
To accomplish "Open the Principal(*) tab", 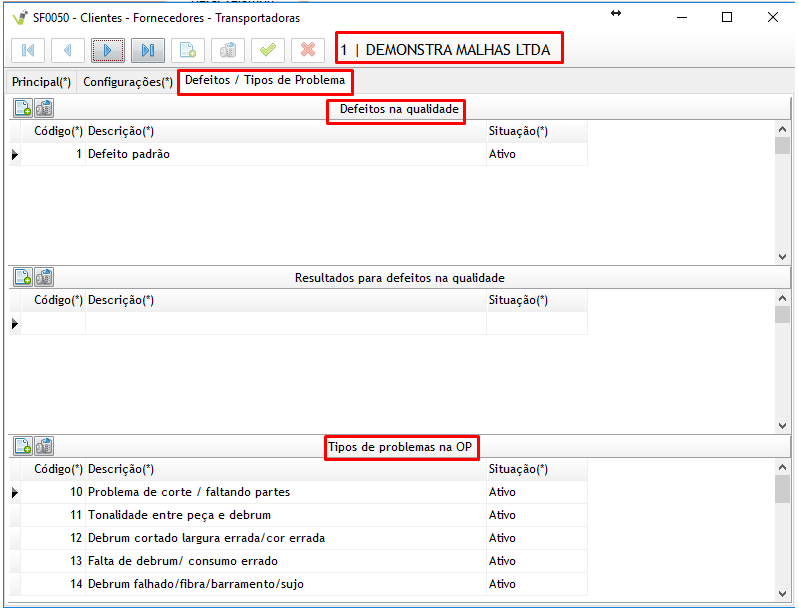I will point(41,82).
